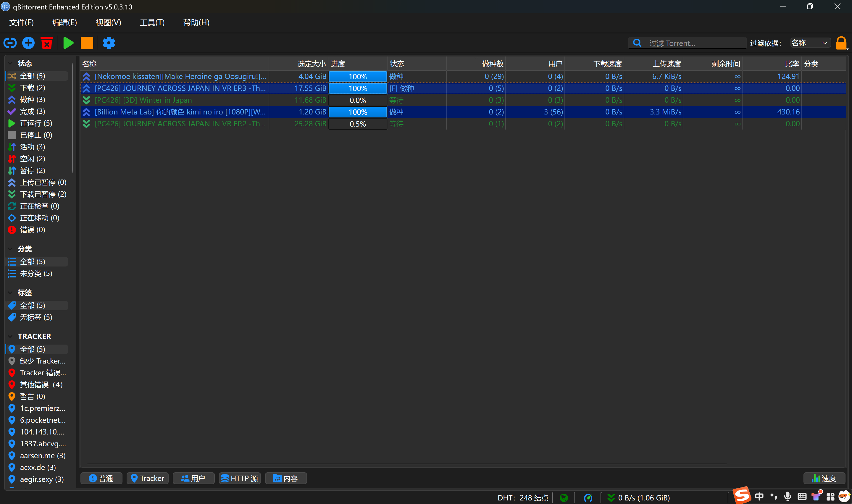
Task: Sort by 上传速度 column header
Action: pyautogui.click(x=653, y=64)
